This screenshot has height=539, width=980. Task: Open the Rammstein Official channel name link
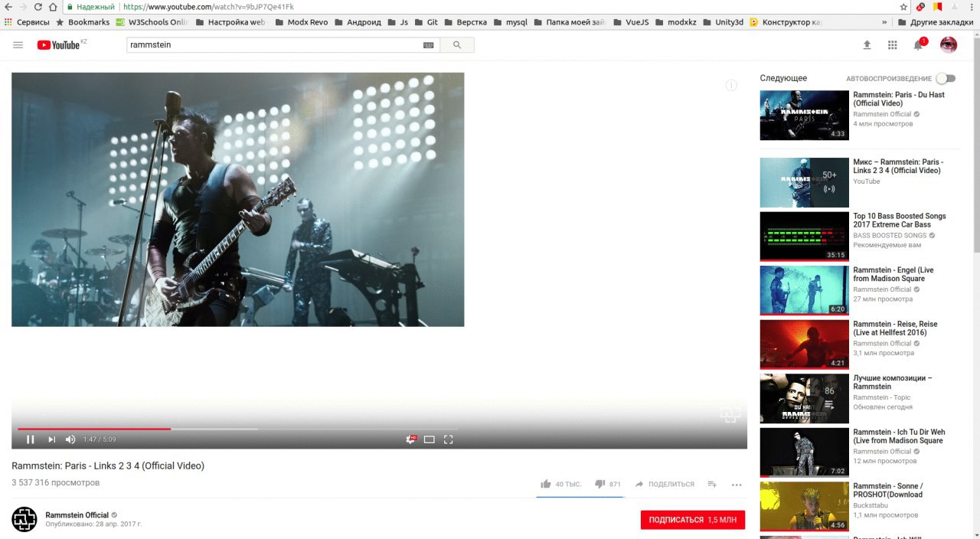(x=77, y=514)
